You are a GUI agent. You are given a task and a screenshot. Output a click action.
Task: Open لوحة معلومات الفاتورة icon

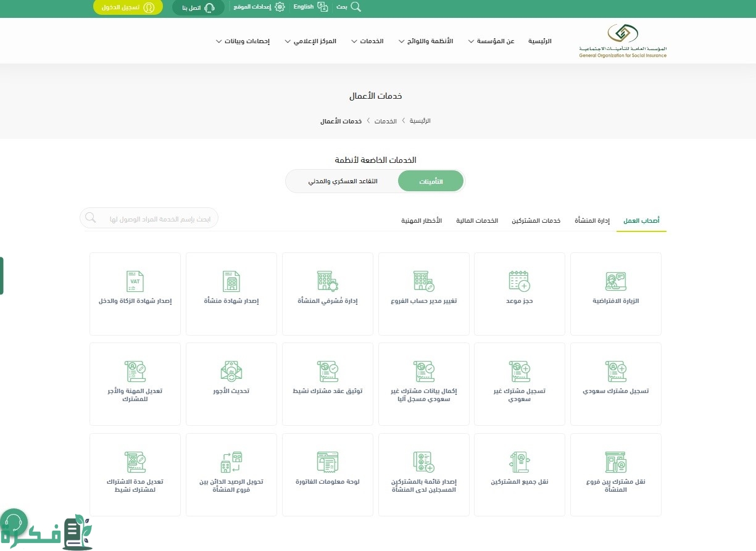point(327,462)
